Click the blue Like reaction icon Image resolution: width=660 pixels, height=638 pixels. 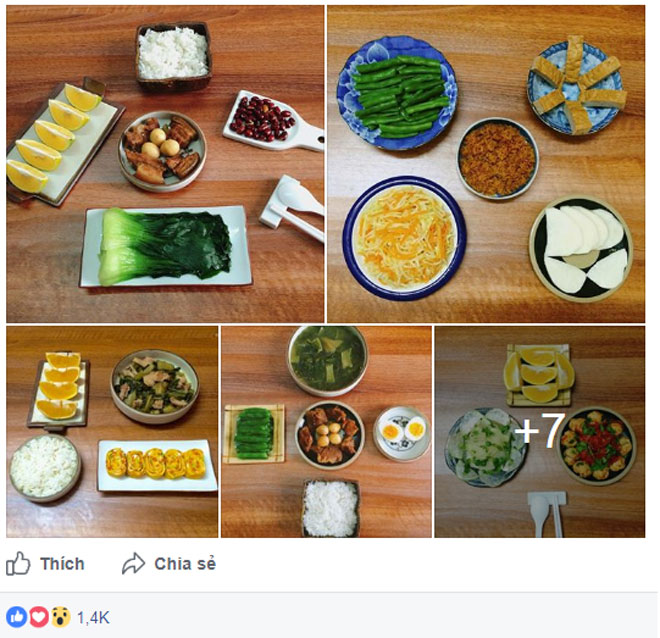coord(17,617)
